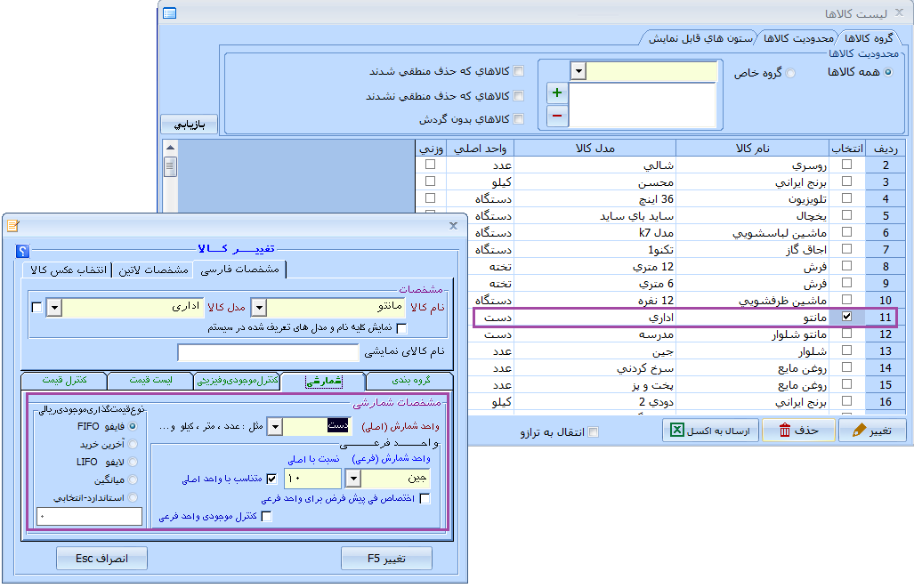Select the FIFO فایفو pricing radio
914x588 pixels.
133,426
